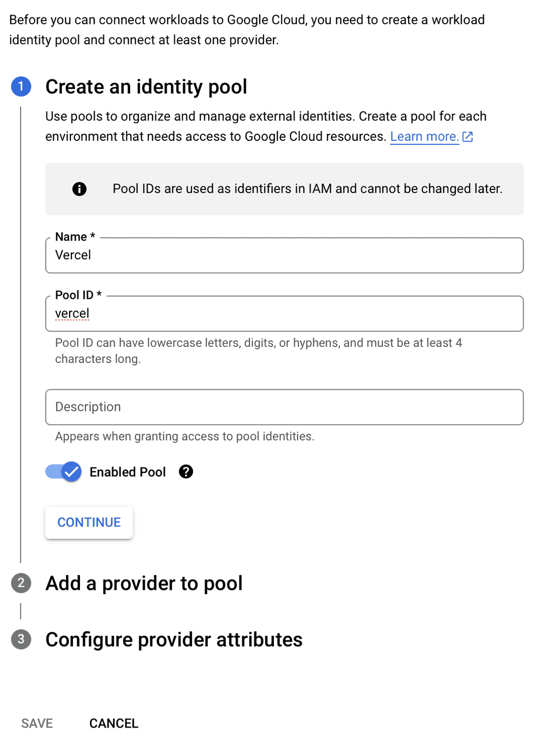The height and width of the screenshot is (756, 547).
Task: Toggle the Enabled Pool switch
Action: click(64, 472)
